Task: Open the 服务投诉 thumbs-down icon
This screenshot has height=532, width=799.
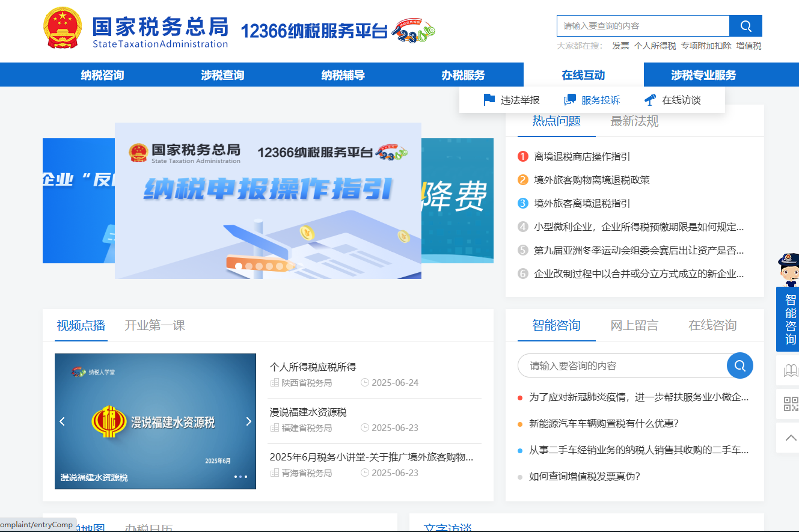Action: 570,100
